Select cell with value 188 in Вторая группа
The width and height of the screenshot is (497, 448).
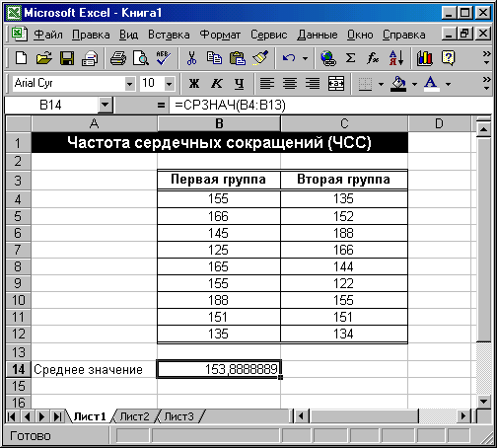tap(344, 233)
